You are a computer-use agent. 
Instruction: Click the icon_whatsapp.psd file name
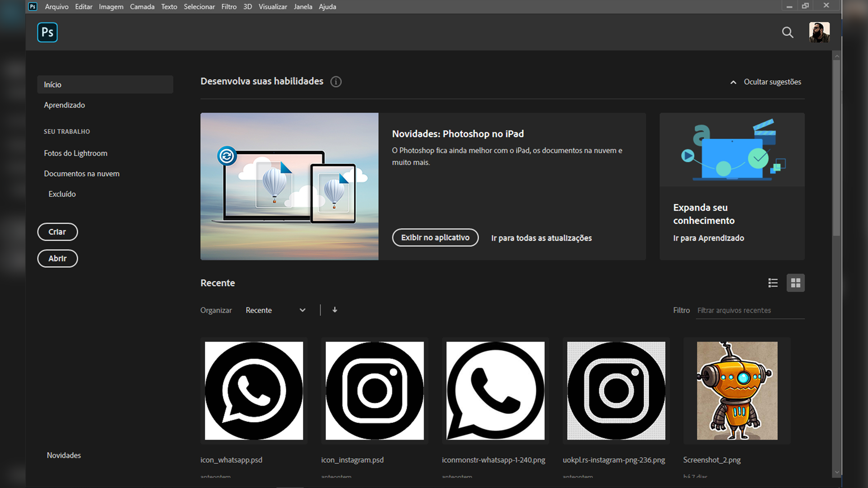[x=231, y=460]
